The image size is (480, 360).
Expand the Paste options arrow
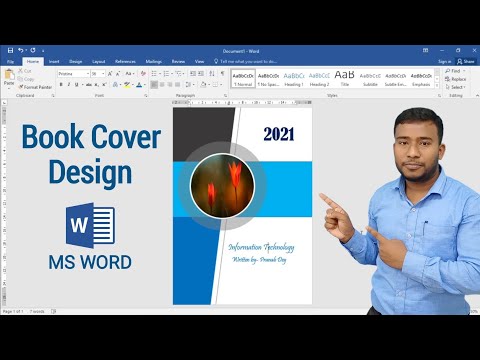point(9,88)
